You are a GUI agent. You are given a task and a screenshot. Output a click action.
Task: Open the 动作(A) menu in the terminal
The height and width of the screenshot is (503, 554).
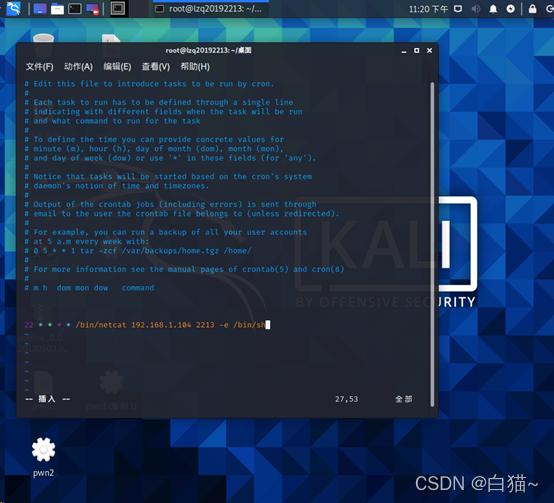(78, 67)
